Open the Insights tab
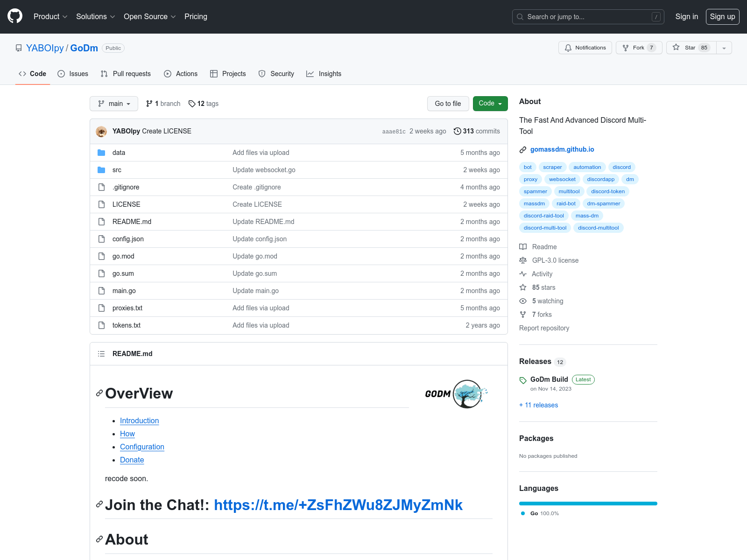This screenshot has width=747, height=560. (x=324, y=74)
